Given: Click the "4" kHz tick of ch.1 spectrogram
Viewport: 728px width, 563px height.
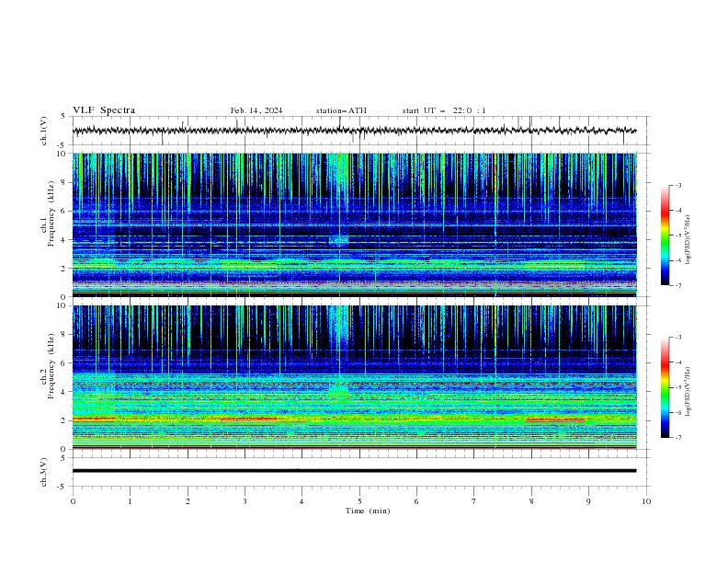Looking at the screenshot, I should 63,240.
